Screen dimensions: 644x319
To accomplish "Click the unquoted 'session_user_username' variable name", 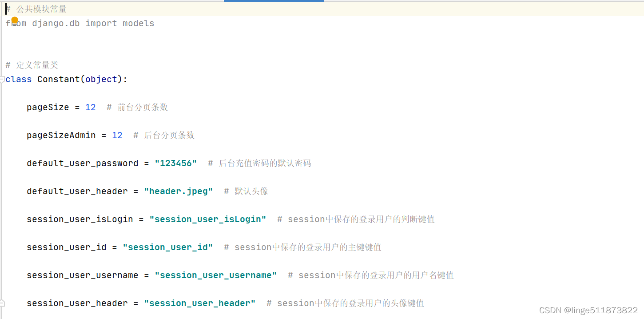I will click(x=83, y=275).
